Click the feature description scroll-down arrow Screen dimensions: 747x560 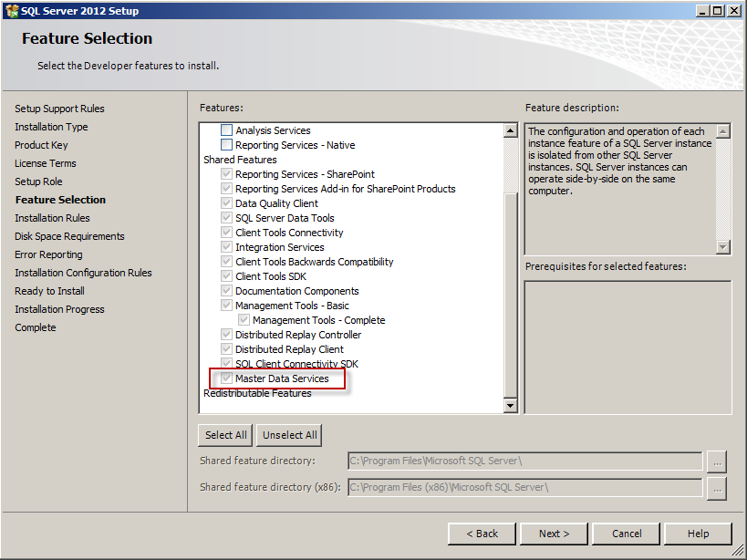click(724, 249)
